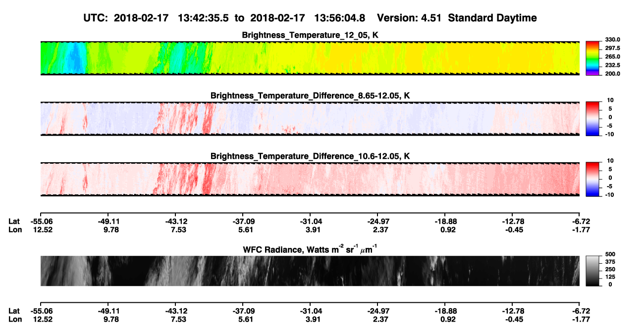Click longitude "-1.77" under the WFC Radiance panel

coord(580,319)
